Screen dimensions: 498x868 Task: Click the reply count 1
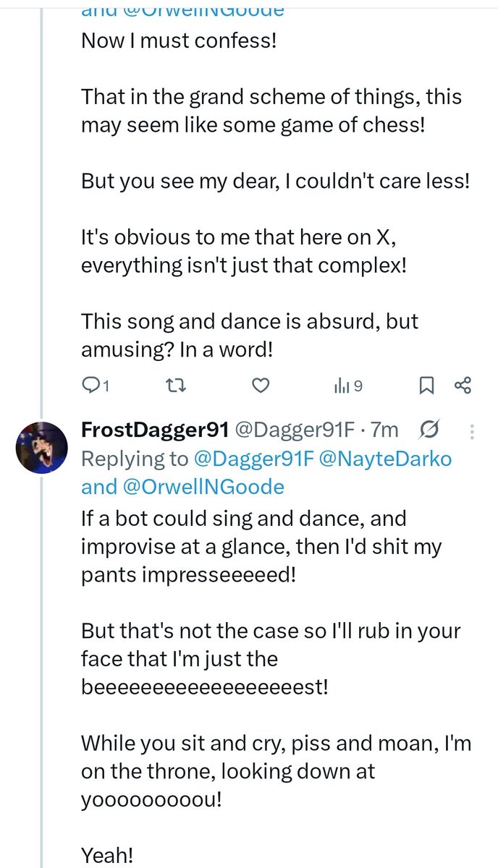[x=106, y=387]
